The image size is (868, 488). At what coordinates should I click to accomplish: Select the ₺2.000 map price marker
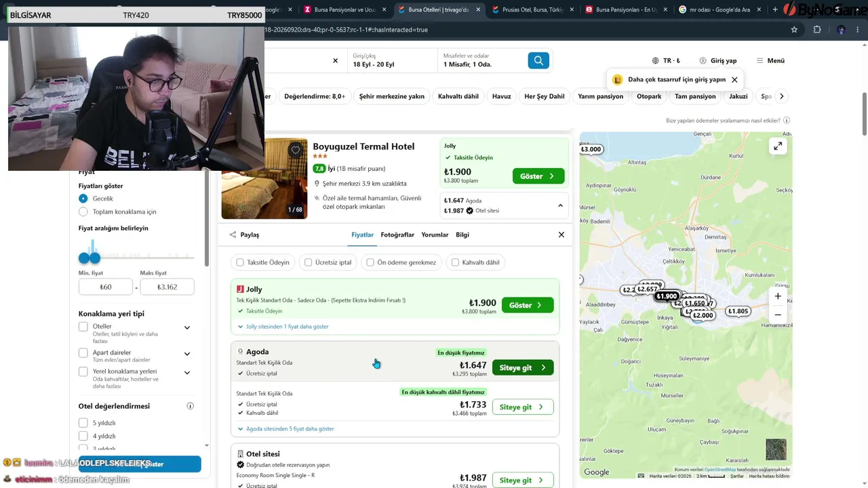click(703, 315)
